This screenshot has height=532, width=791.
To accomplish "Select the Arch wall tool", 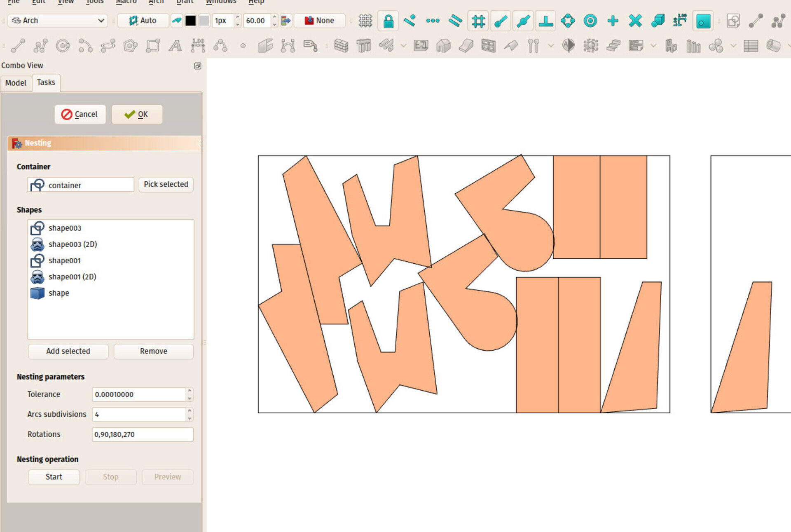I will pos(341,46).
